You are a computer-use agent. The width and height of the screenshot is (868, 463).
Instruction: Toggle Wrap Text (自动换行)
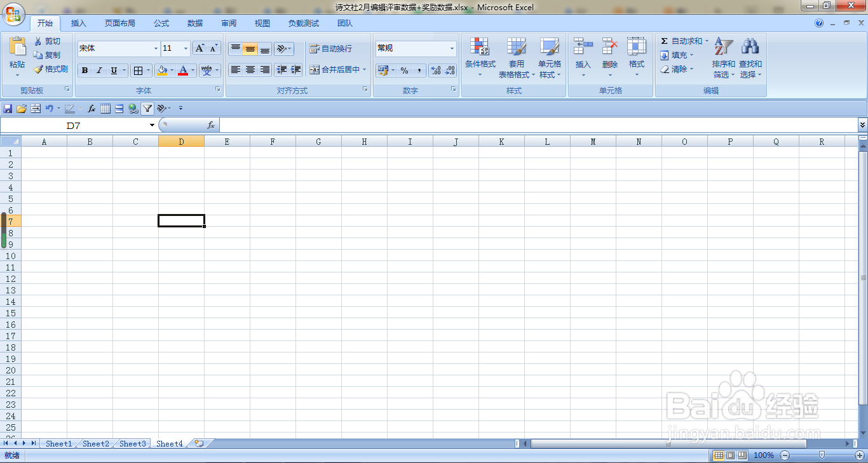pos(330,49)
